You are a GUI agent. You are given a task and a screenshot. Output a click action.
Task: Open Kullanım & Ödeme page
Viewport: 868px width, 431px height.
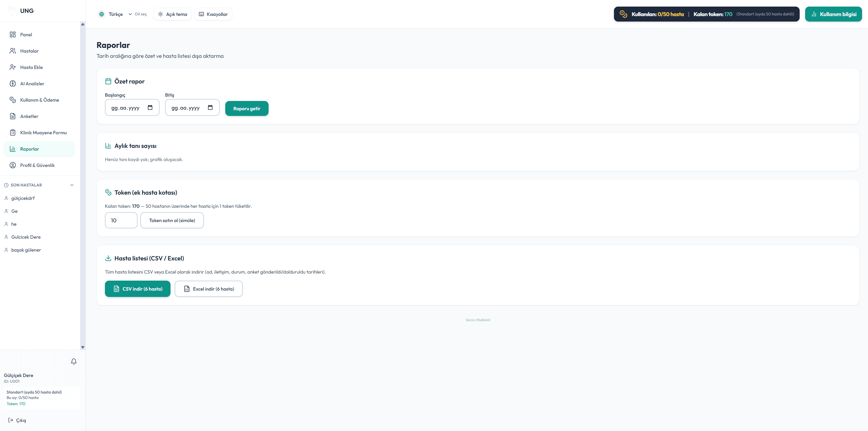tap(39, 100)
